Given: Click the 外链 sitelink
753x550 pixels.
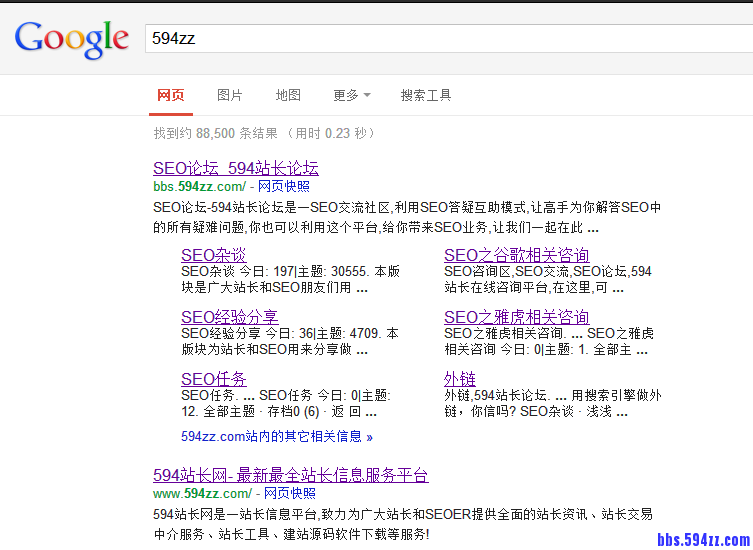Looking at the screenshot, I should (x=460, y=379).
